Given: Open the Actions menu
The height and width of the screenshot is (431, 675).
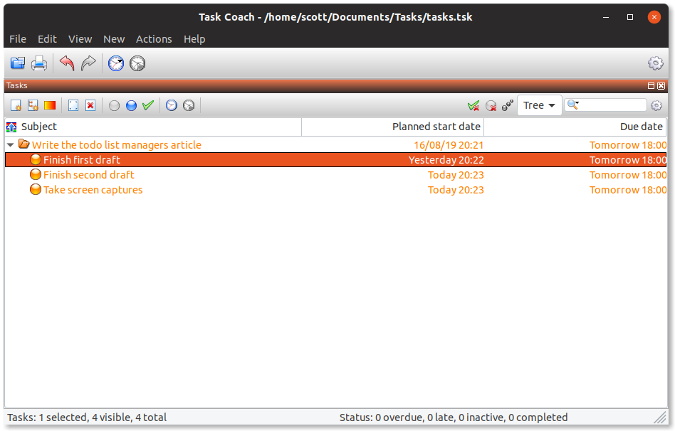Looking at the screenshot, I should click(154, 39).
